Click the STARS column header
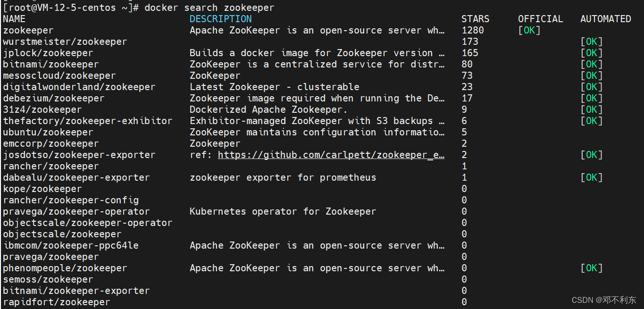The image size is (644, 309). 475,19
